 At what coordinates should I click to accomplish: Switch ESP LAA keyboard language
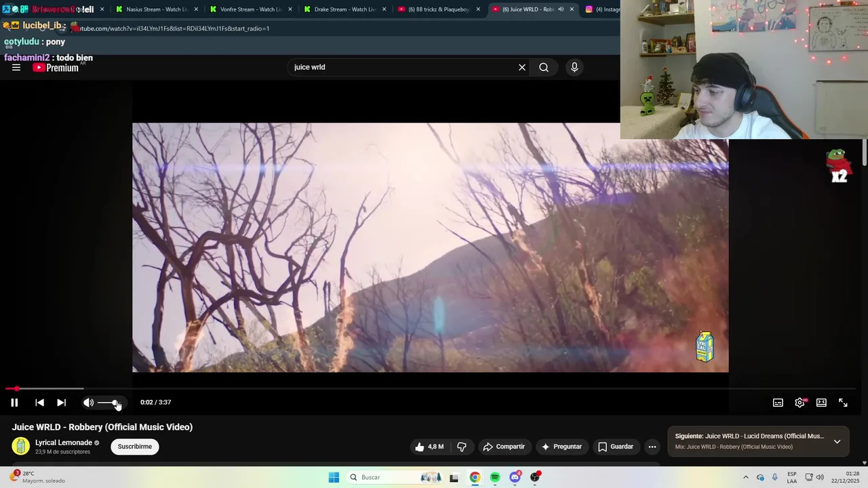[x=792, y=477]
